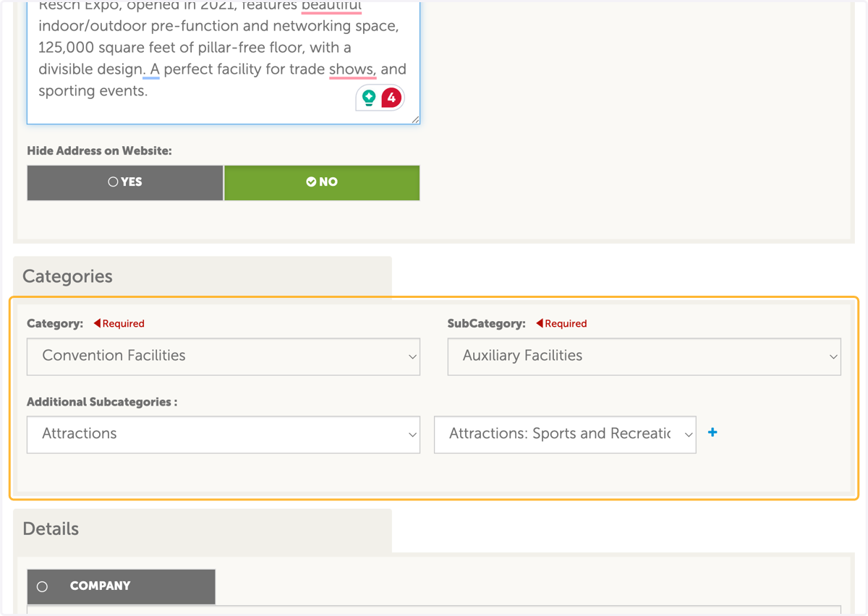
Task: Click the Grammarly lightbulb suggestion icon
Action: coord(369,98)
